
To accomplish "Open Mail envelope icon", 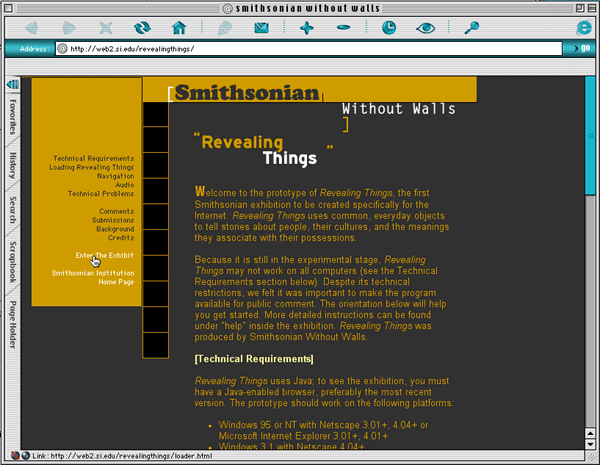I will (x=262, y=28).
